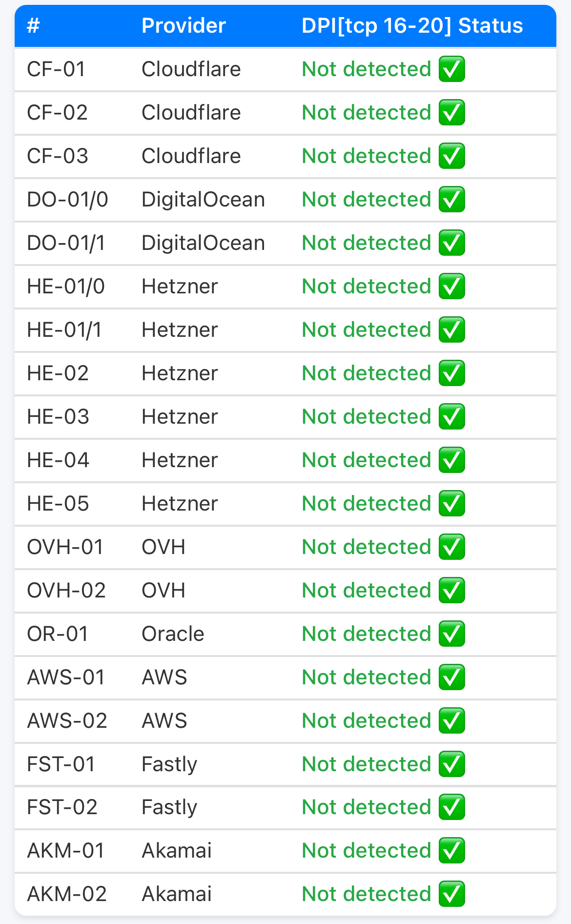This screenshot has width=571, height=924.
Task: Click 'Not detected' status for HE-05
Action: (x=367, y=504)
